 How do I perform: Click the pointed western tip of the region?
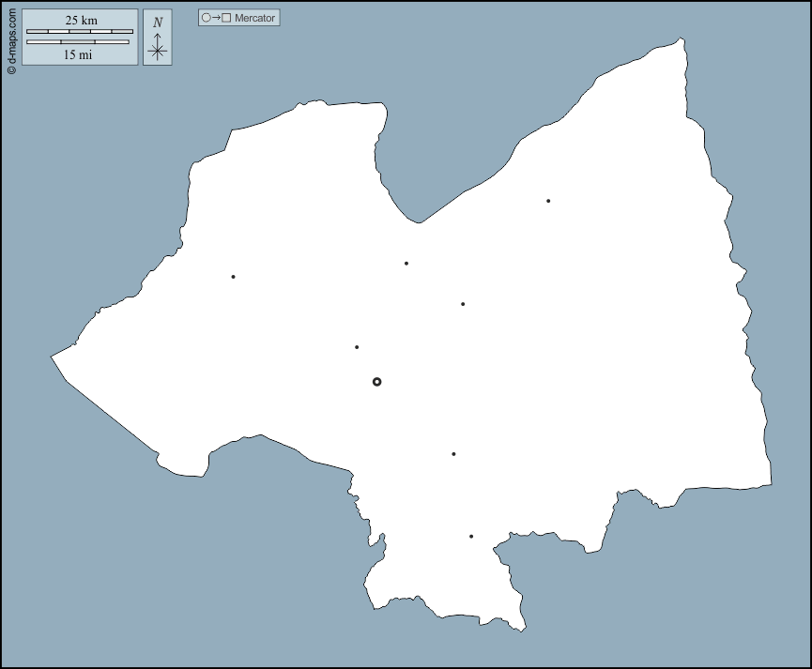pyautogui.click(x=53, y=356)
